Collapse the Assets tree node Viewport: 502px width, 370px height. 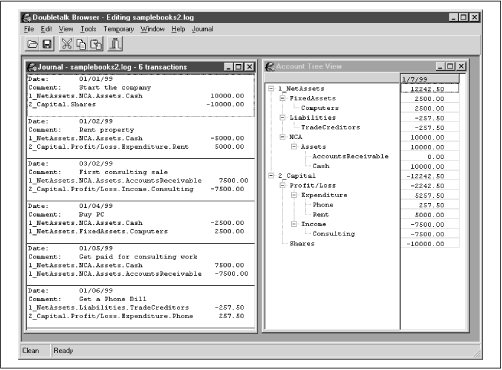point(294,146)
